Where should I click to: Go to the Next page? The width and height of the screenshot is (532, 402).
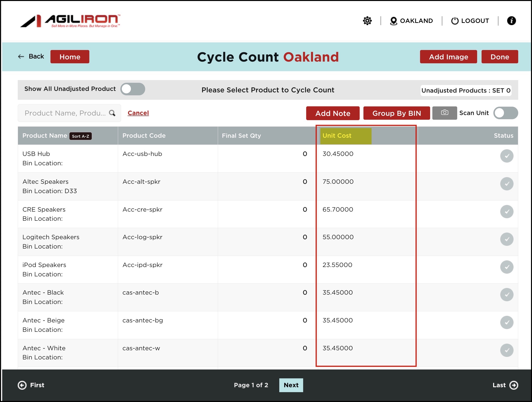click(x=291, y=385)
